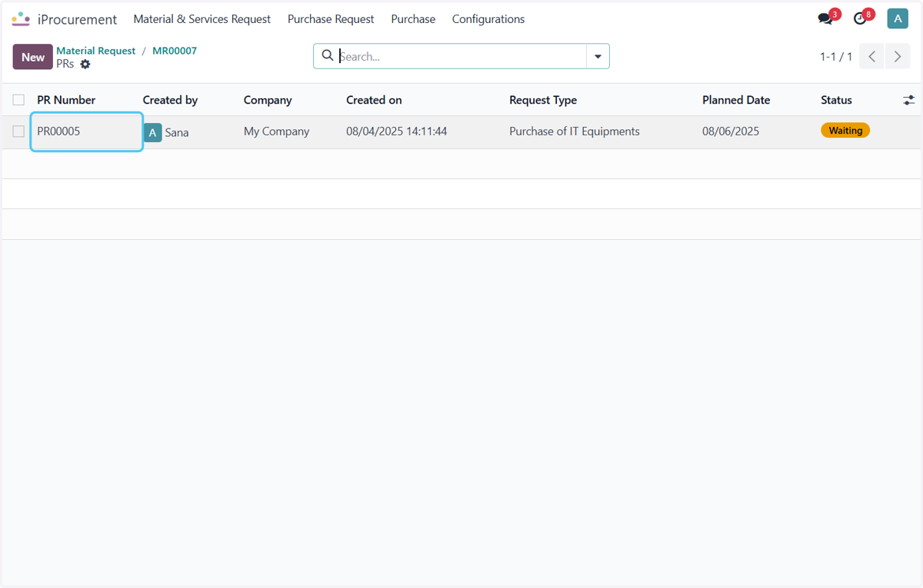The width and height of the screenshot is (923, 588).
Task: Open the PR00005 record
Action: point(58,131)
